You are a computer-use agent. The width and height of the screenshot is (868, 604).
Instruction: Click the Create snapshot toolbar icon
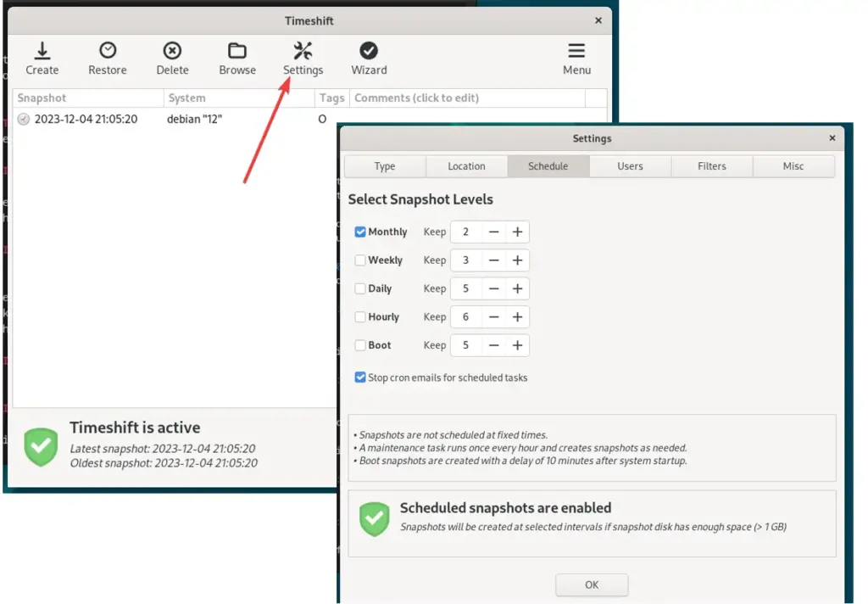(x=42, y=59)
